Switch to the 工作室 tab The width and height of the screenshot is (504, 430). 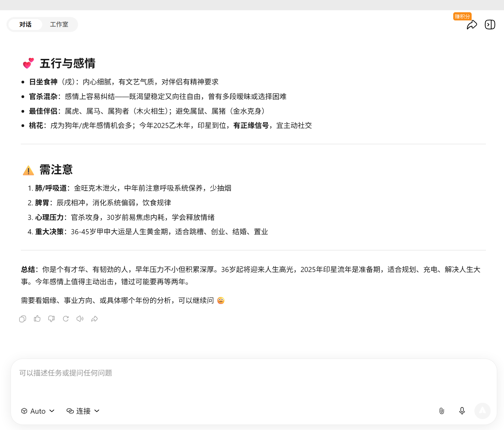59,25
